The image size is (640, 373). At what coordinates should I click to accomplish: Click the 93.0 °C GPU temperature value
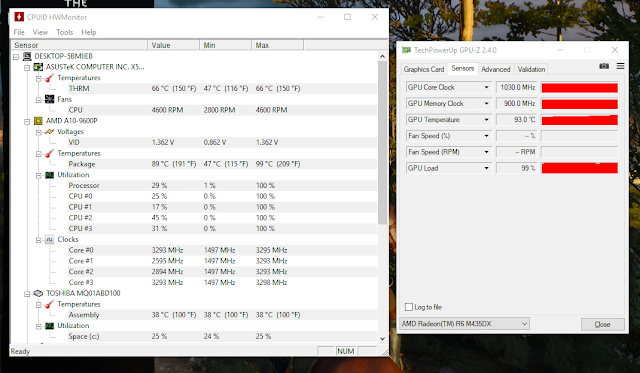[517, 120]
